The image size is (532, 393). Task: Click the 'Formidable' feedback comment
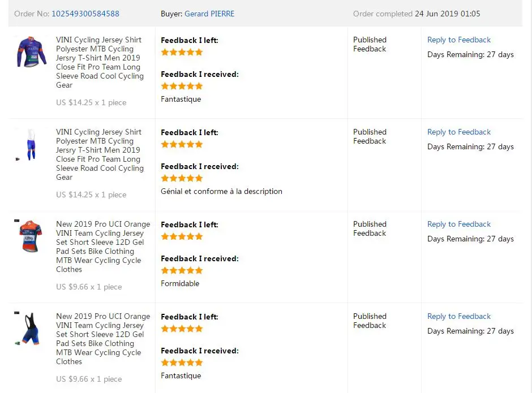(x=180, y=284)
